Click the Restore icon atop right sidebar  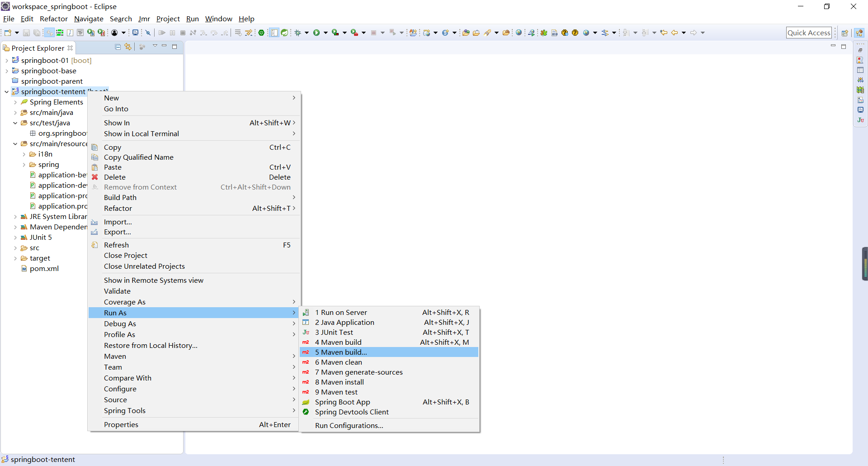tap(860, 50)
